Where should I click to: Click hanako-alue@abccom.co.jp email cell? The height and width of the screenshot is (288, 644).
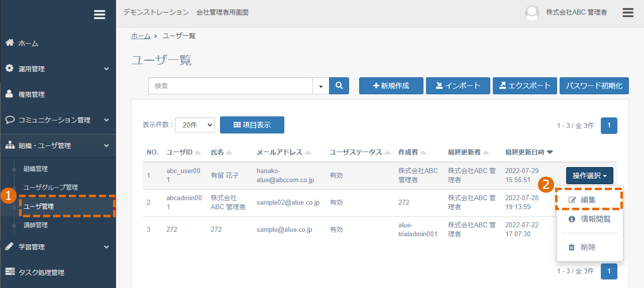point(285,175)
